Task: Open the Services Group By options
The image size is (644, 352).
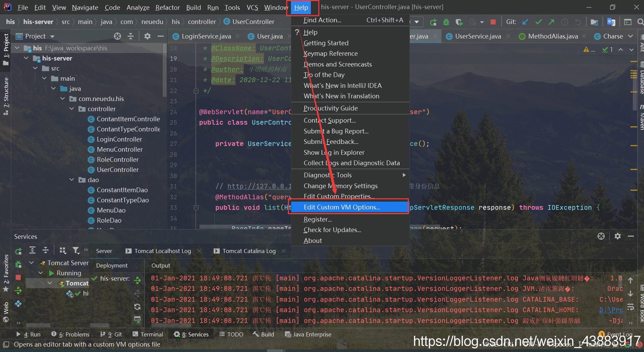Action: click(x=63, y=250)
